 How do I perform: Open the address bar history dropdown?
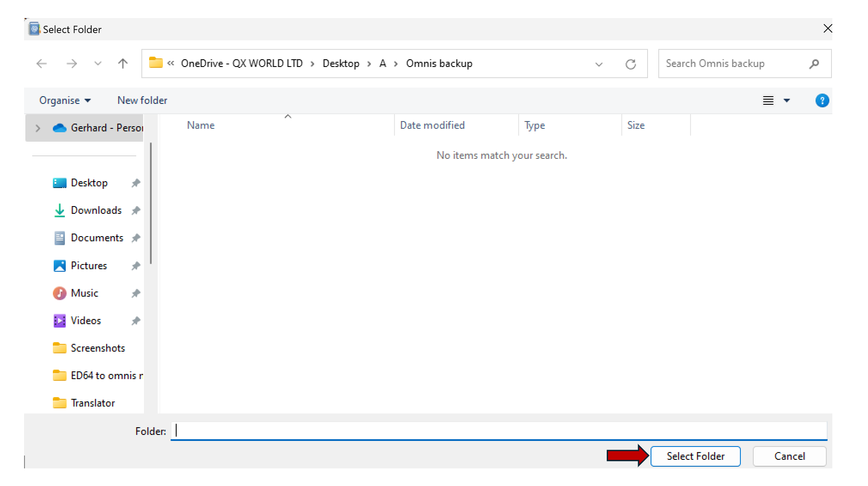click(x=599, y=64)
